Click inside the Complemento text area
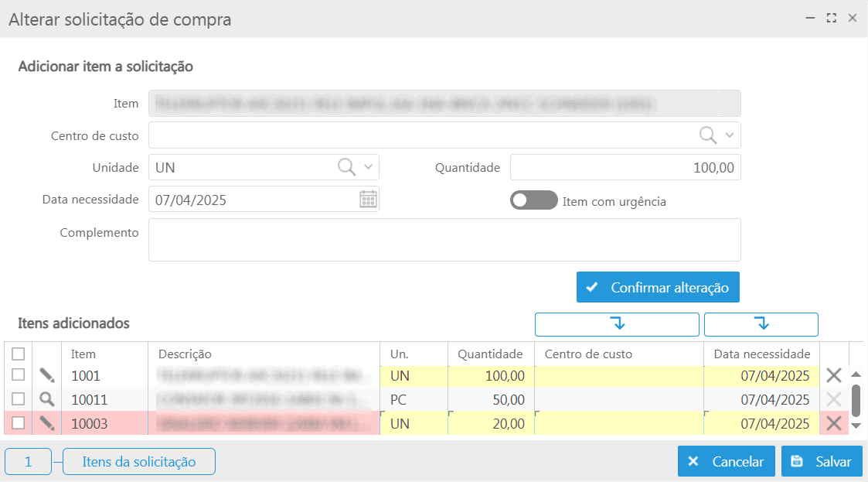This screenshot has height=482, width=868. coord(444,239)
